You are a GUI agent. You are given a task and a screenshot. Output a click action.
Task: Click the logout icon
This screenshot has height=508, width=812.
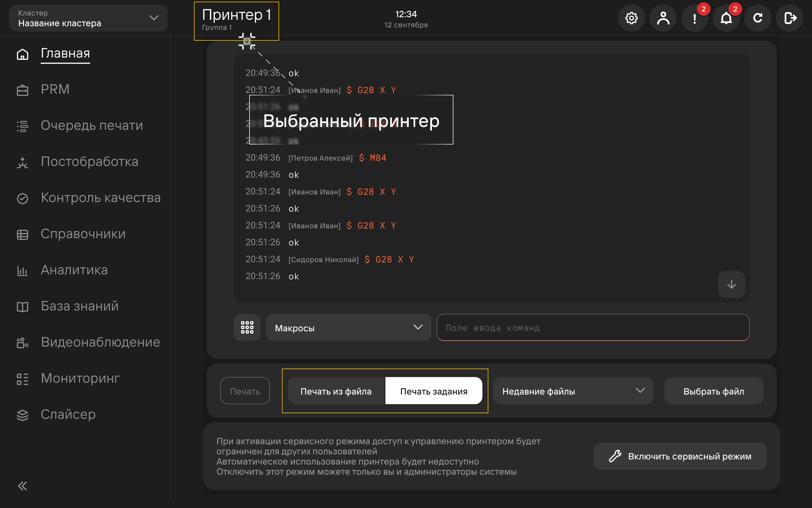click(x=789, y=18)
